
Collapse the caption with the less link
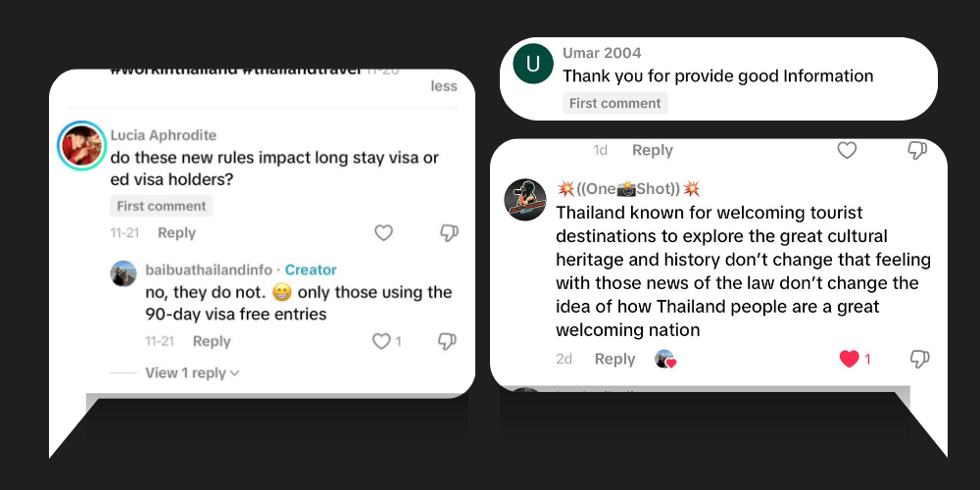pos(444,86)
